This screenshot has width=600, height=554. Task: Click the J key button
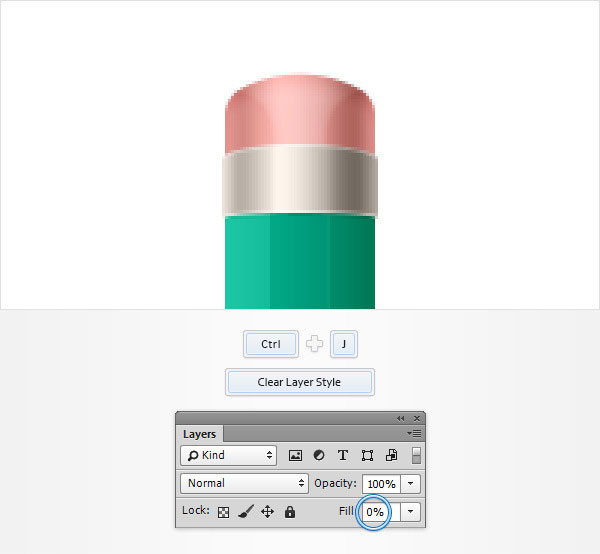[x=344, y=344]
